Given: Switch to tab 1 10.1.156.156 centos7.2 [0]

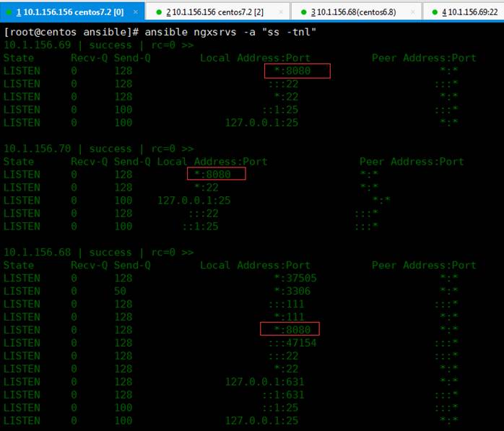Looking at the screenshot, I should coord(72,12).
